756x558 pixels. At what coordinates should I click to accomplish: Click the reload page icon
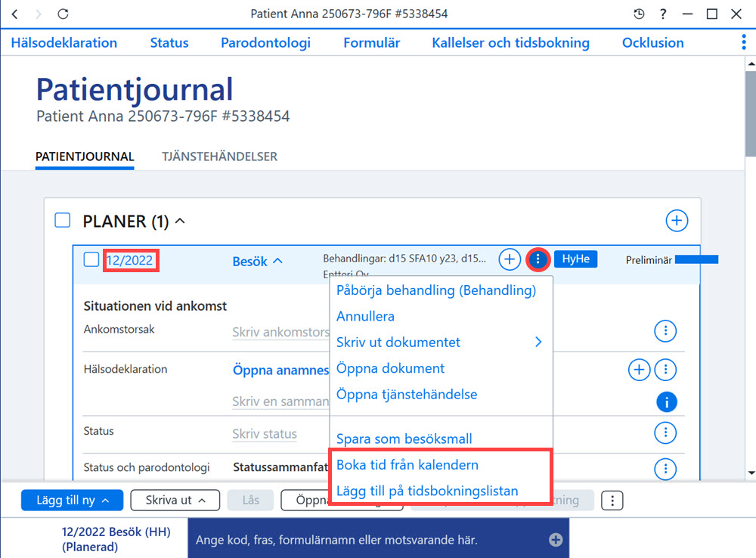pos(64,14)
